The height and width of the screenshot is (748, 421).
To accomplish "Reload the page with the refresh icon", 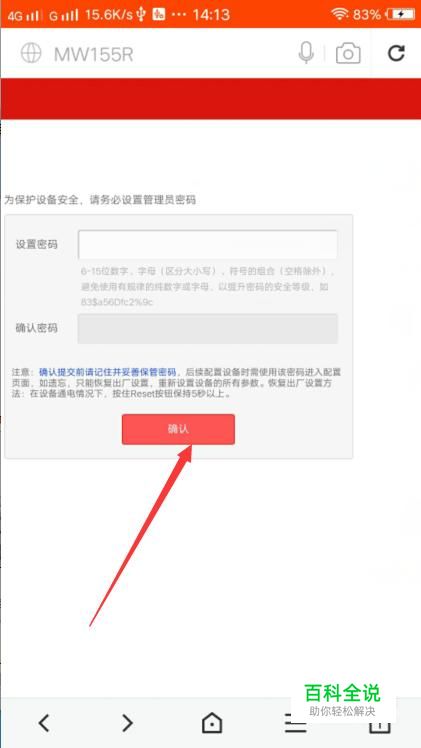I will point(396,53).
